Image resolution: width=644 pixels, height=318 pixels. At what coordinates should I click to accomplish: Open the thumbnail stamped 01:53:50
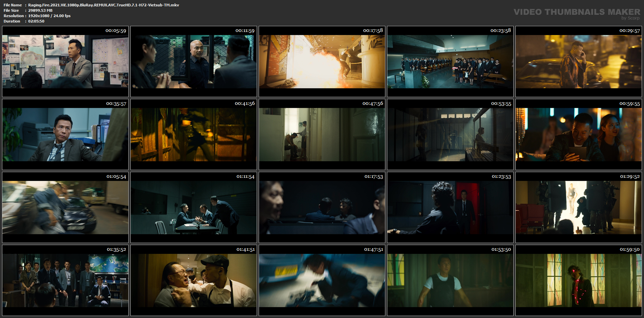(450, 280)
